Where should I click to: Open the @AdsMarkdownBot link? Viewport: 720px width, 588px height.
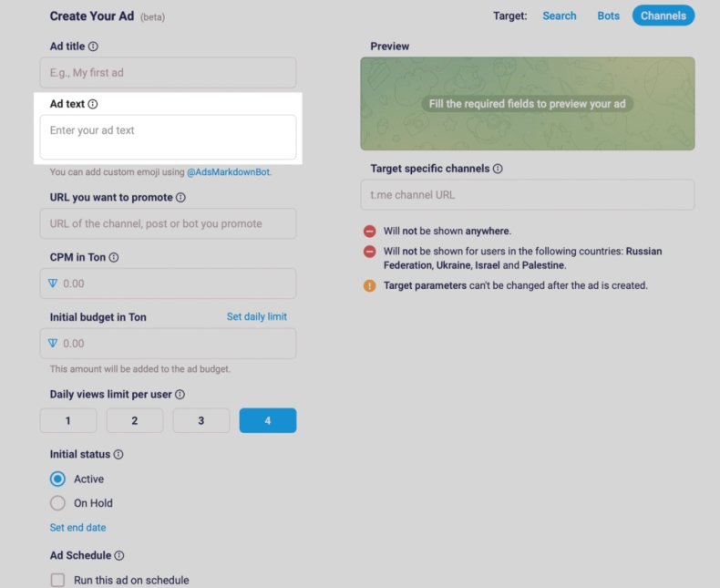229,171
